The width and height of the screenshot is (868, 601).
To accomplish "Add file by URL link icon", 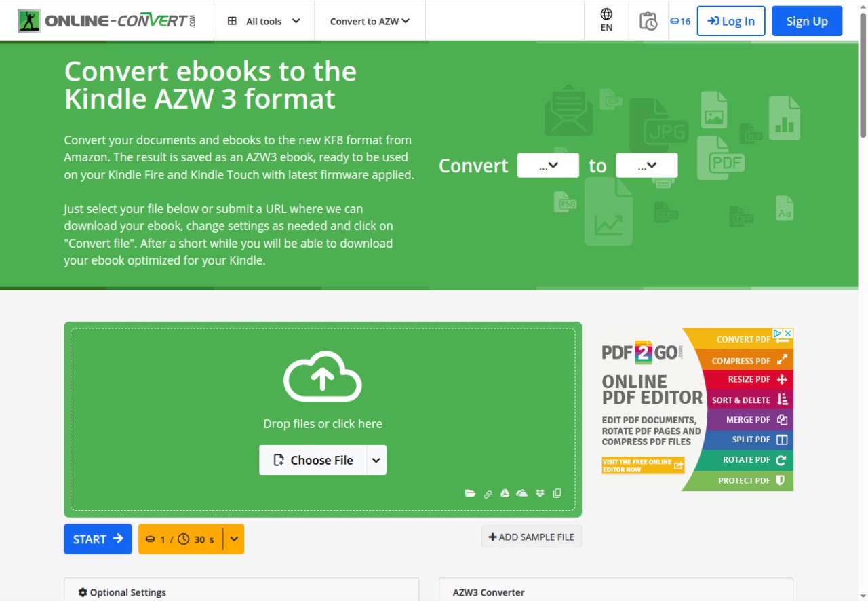I will point(488,494).
